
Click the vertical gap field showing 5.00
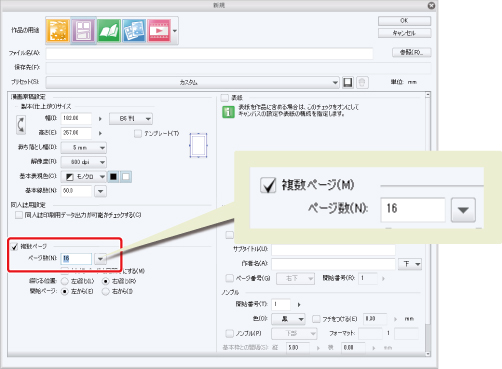coord(298,348)
